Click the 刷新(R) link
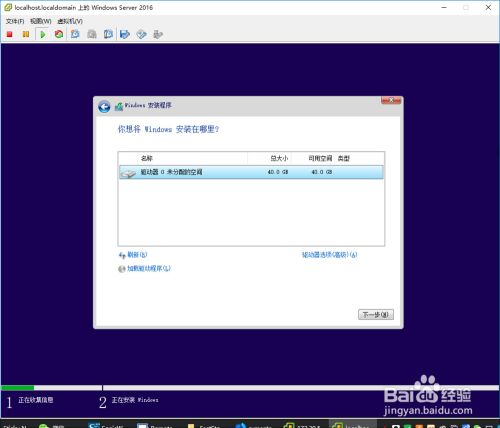Screen dimensions: 500x428 [x=137, y=255]
